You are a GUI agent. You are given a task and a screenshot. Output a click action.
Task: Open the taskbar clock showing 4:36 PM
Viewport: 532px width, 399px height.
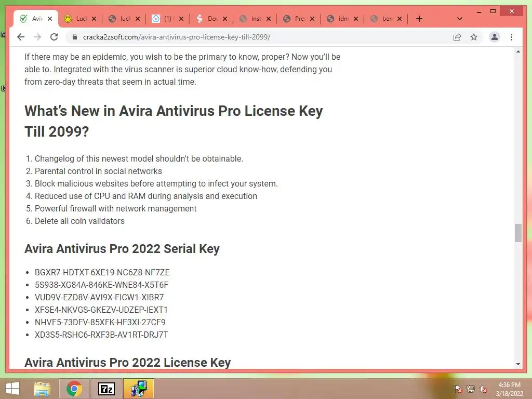click(x=509, y=389)
